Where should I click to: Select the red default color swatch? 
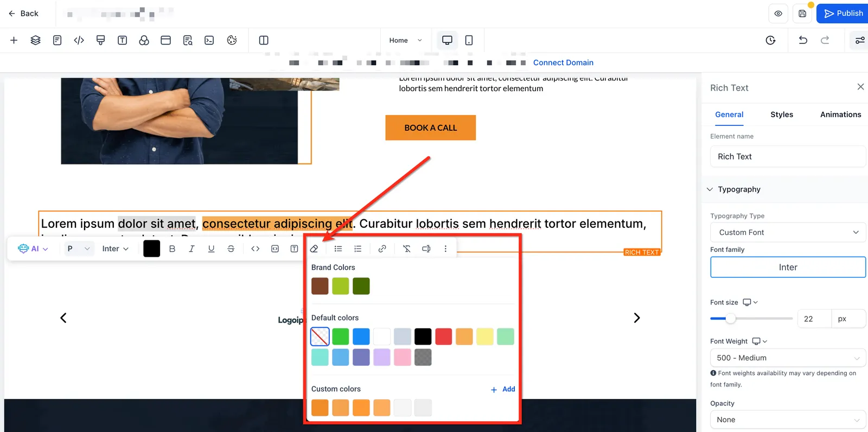[x=443, y=336]
